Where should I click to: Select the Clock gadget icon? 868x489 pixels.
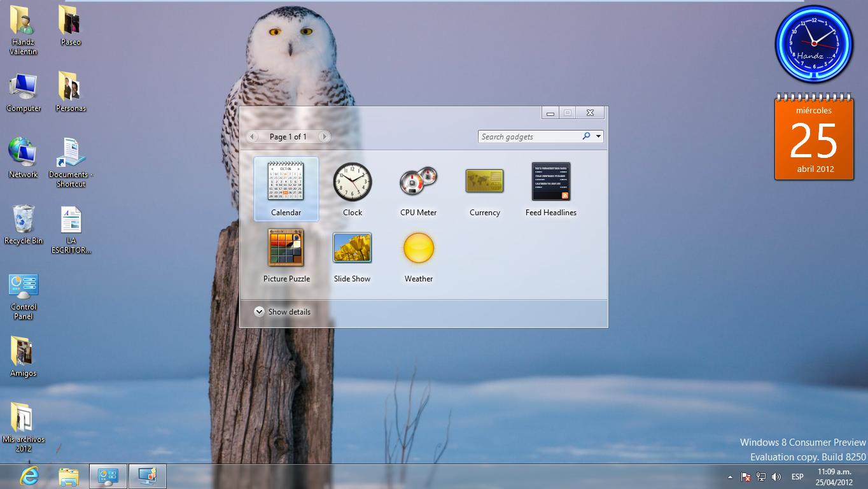click(352, 181)
